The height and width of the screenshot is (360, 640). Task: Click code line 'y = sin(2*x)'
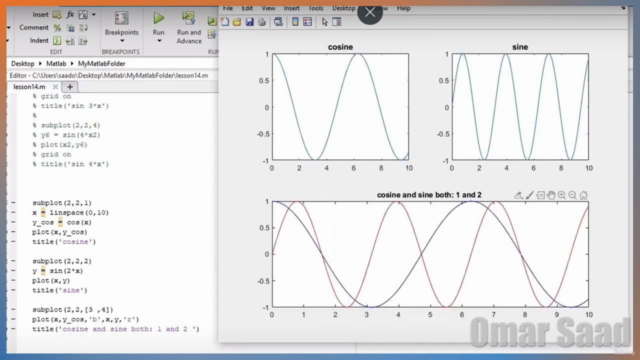pyautogui.click(x=58, y=271)
